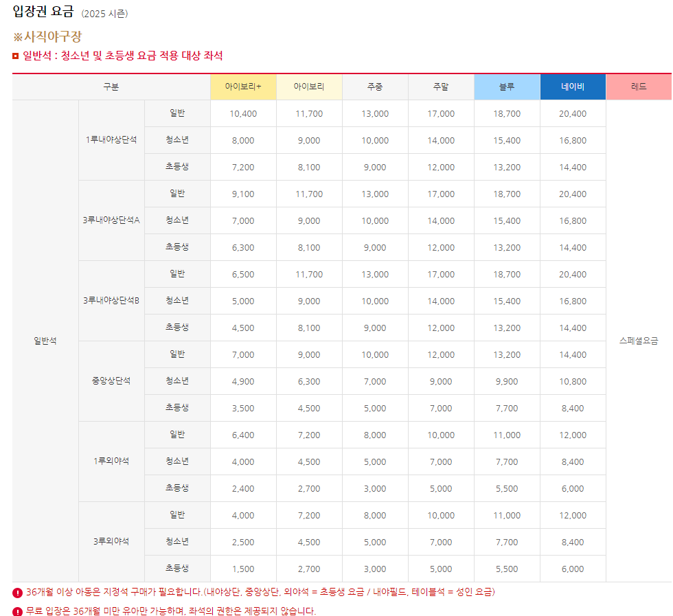Click the 5,500 블루 price for 1루외야석 초등생
Viewport: 673px width, 616px height.
(x=507, y=488)
